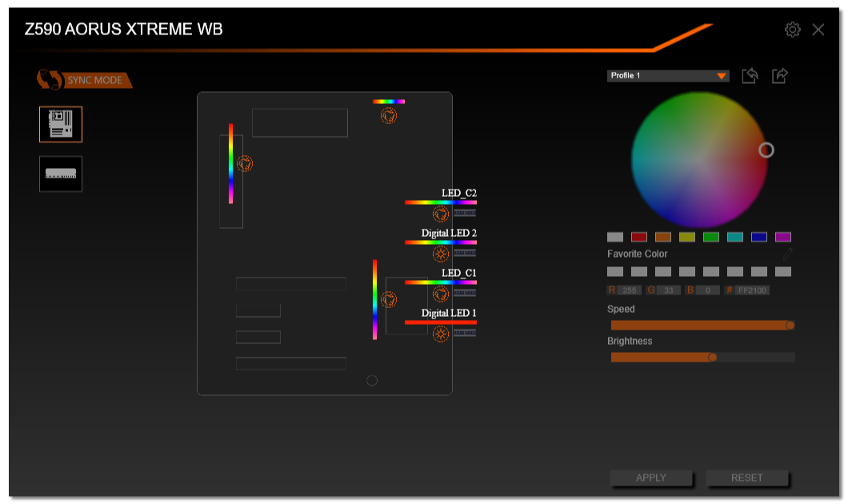Click the Digital LED 2 label
The image size is (848, 504).
click(449, 233)
